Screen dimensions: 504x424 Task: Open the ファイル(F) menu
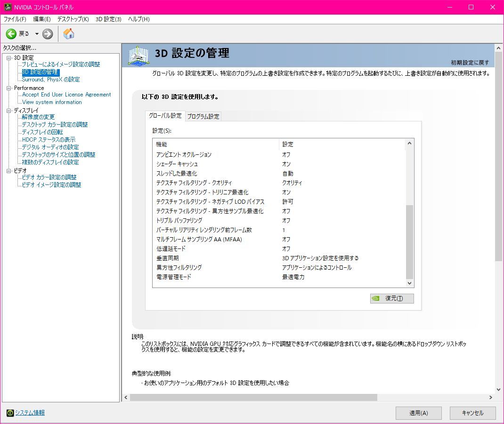15,19
